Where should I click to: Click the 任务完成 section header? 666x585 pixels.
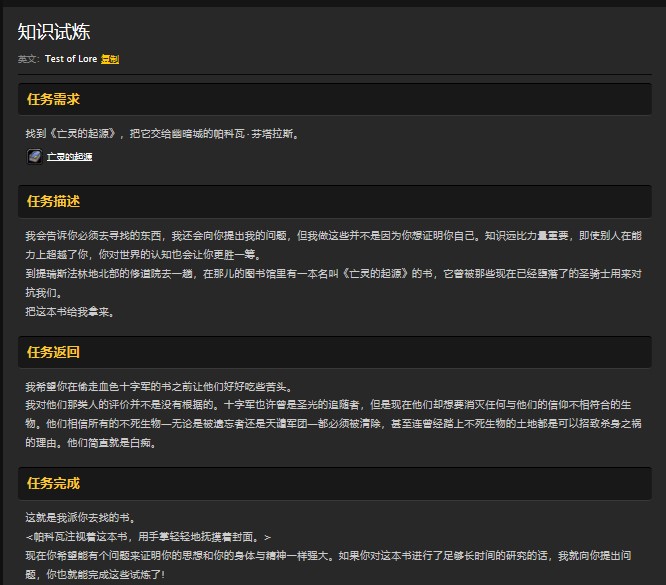coord(54,485)
